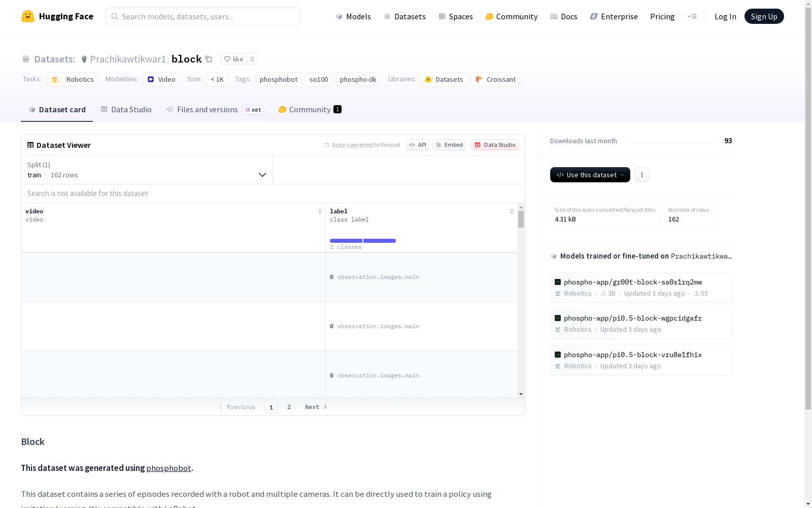Click the left label class distribution bar
The height and width of the screenshot is (508, 812).
346,241
